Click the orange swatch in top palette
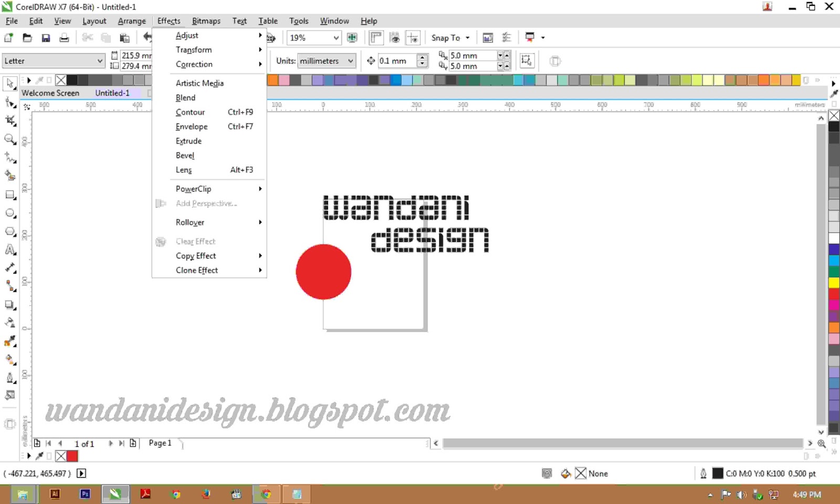This screenshot has width=840, height=504. 273,80
